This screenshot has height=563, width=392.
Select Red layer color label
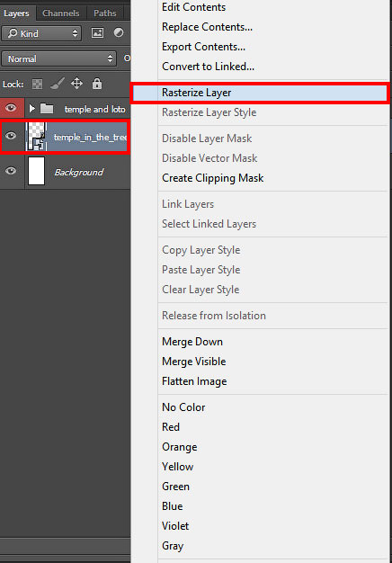(171, 427)
